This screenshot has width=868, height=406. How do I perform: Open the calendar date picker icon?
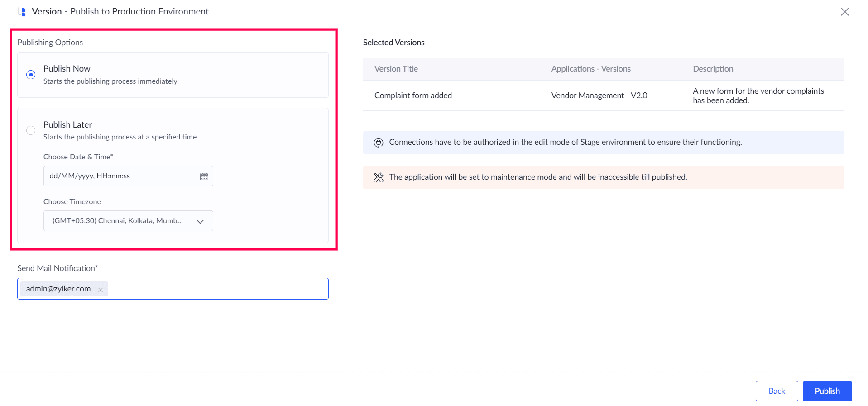click(x=204, y=177)
